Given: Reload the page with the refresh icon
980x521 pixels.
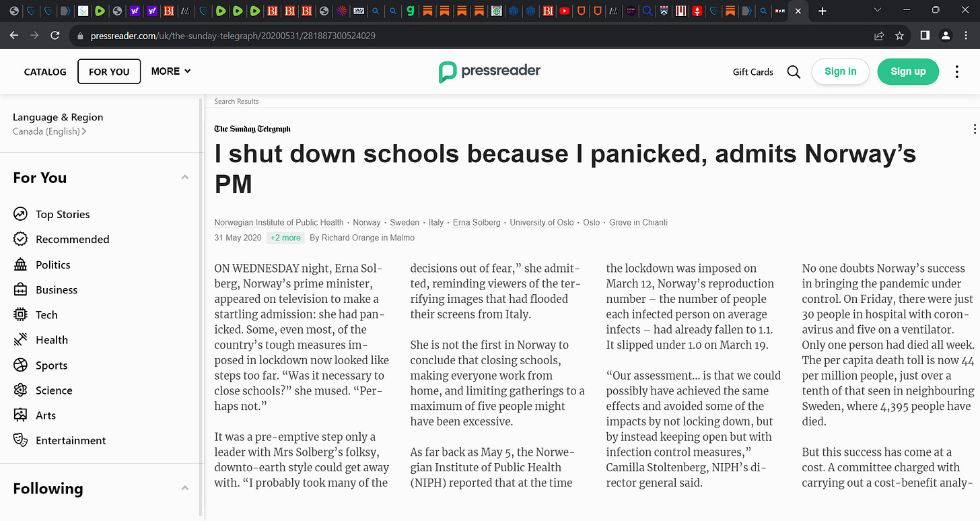Looking at the screenshot, I should (x=55, y=36).
